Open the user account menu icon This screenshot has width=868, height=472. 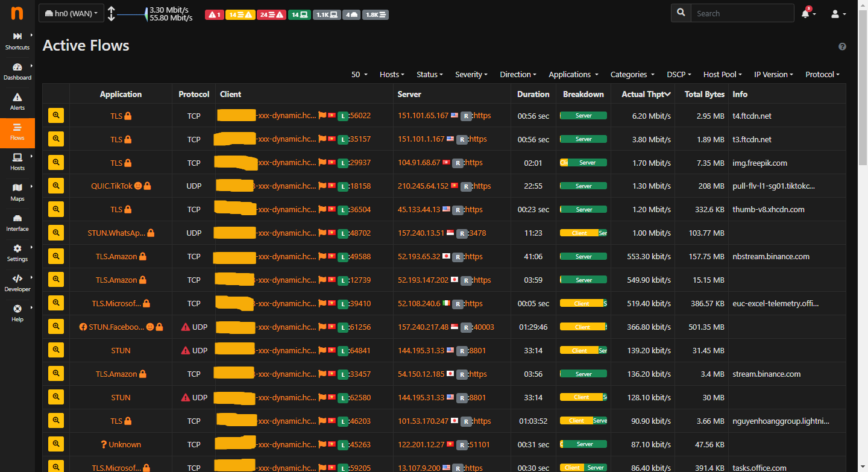pos(838,13)
